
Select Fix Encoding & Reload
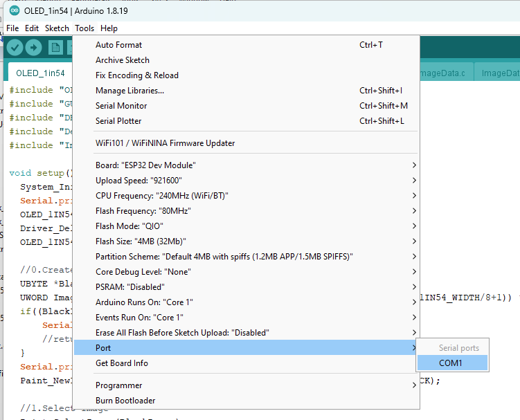pyautogui.click(x=246, y=75)
